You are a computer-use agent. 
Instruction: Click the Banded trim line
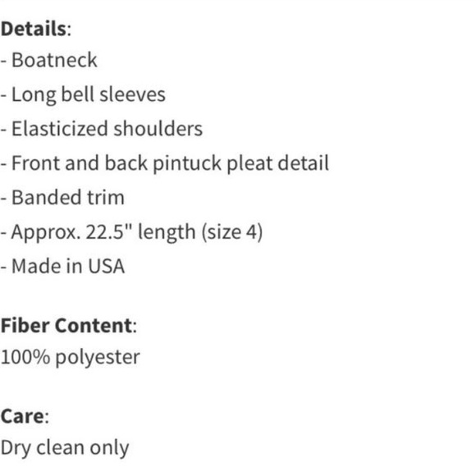(x=62, y=198)
